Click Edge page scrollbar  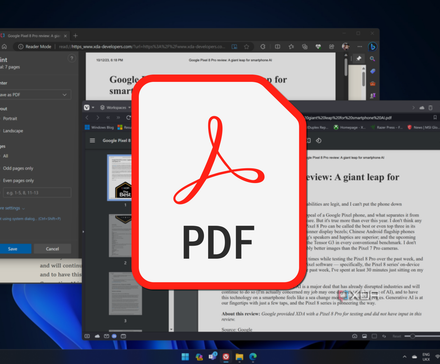(x=346, y=67)
